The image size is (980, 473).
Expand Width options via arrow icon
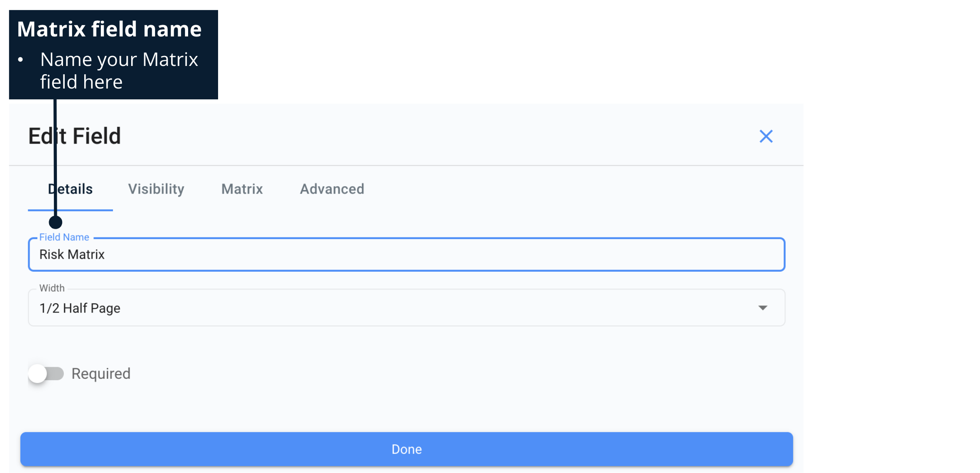pos(762,308)
